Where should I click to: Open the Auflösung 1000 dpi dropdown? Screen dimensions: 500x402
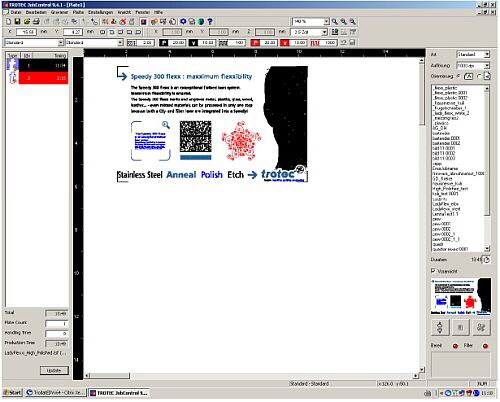487,65
